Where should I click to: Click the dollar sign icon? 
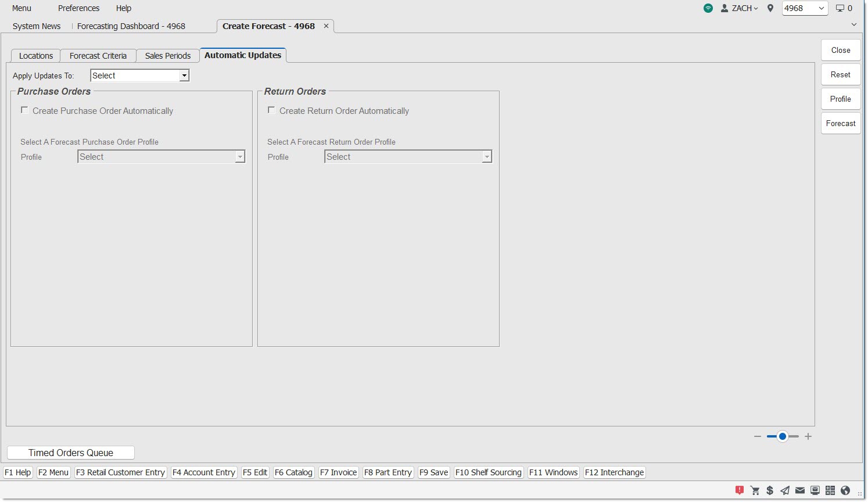pyautogui.click(x=770, y=490)
